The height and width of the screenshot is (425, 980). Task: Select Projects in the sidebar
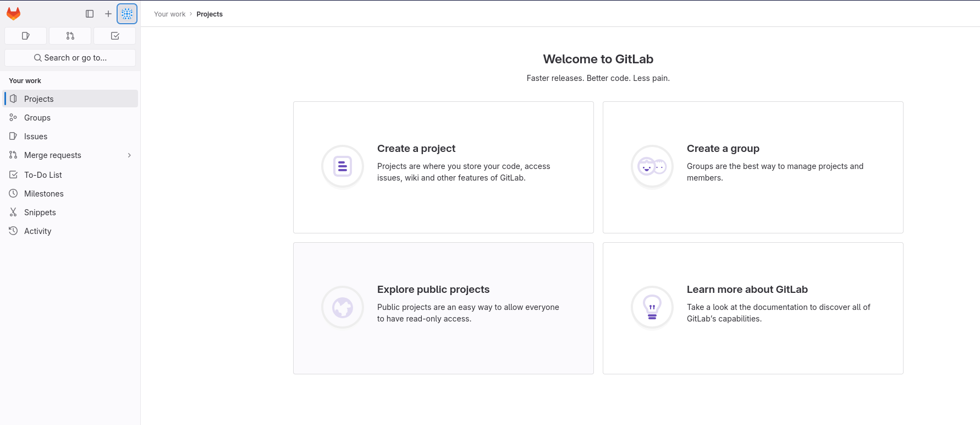coord(70,99)
